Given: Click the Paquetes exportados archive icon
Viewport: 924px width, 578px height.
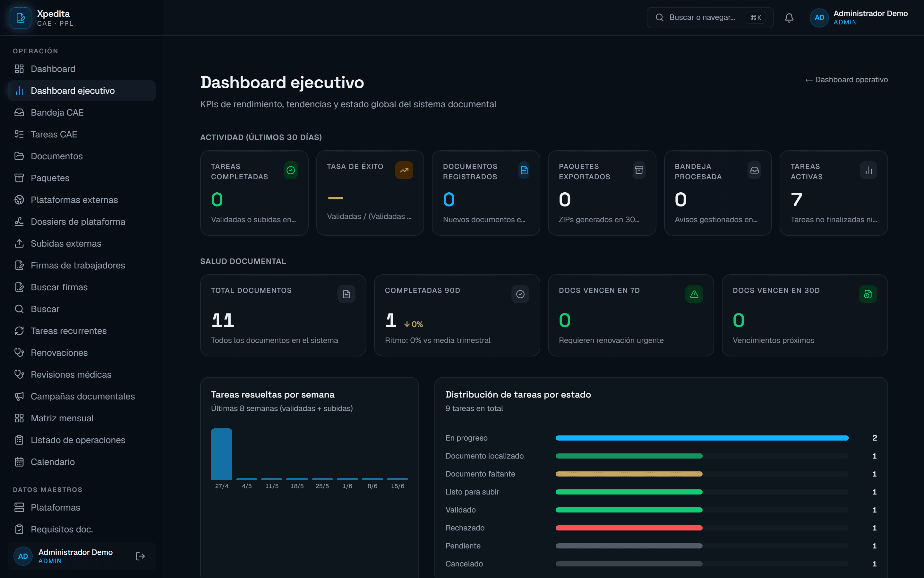Looking at the screenshot, I should (639, 170).
